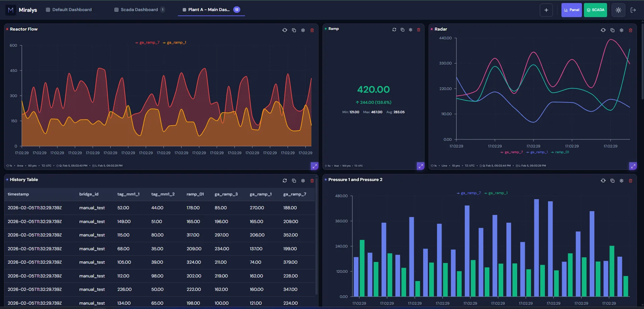Refresh the History Table panel
Viewport: 644px width, 309px height.
(x=285, y=181)
